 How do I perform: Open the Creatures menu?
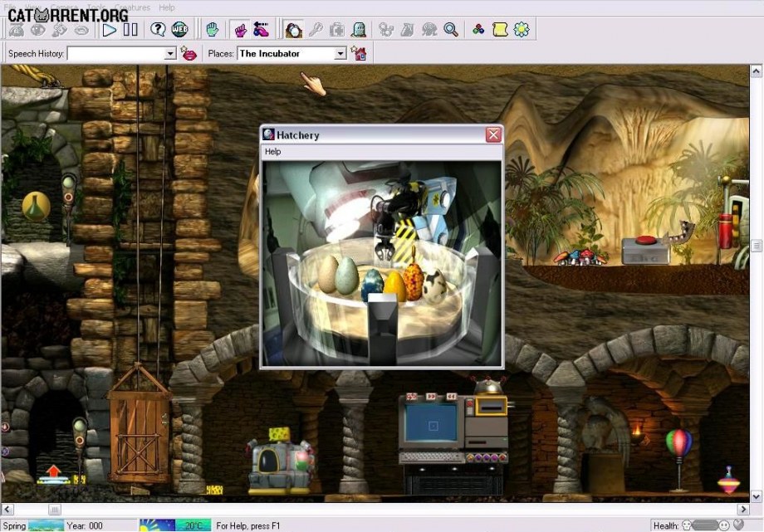tap(133, 7)
